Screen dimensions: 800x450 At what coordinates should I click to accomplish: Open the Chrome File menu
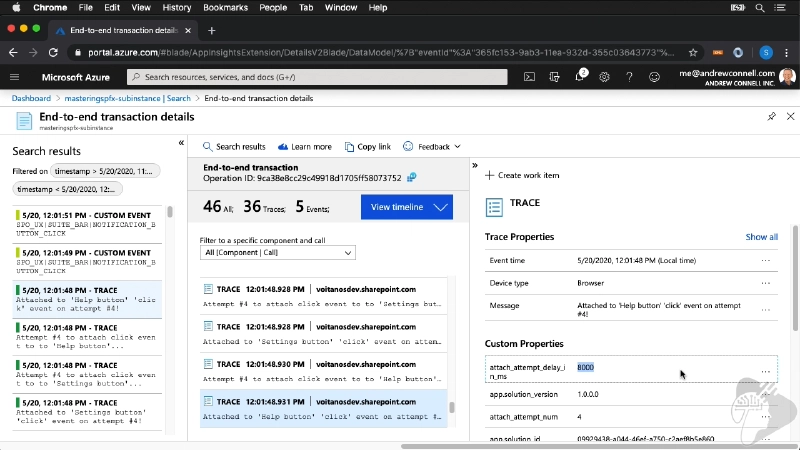[85, 8]
